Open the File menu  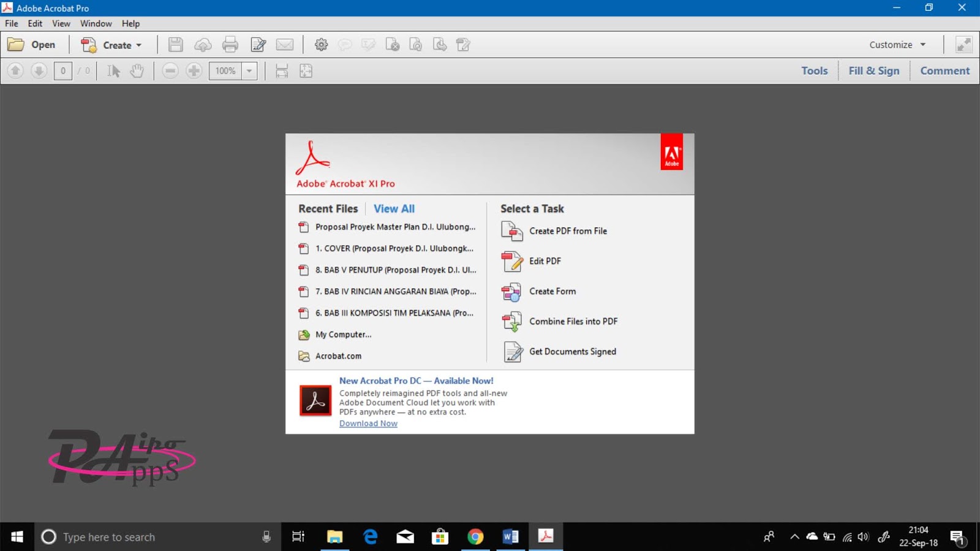[12, 23]
